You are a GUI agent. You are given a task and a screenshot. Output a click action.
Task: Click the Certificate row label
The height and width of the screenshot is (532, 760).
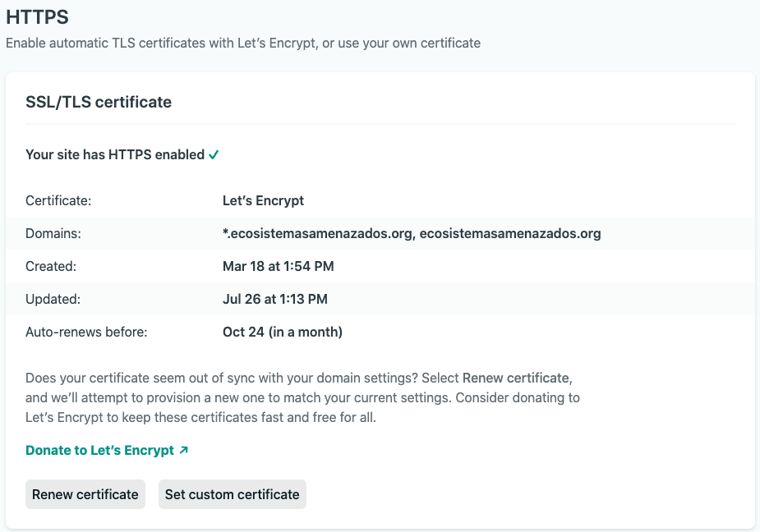coord(58,200)
